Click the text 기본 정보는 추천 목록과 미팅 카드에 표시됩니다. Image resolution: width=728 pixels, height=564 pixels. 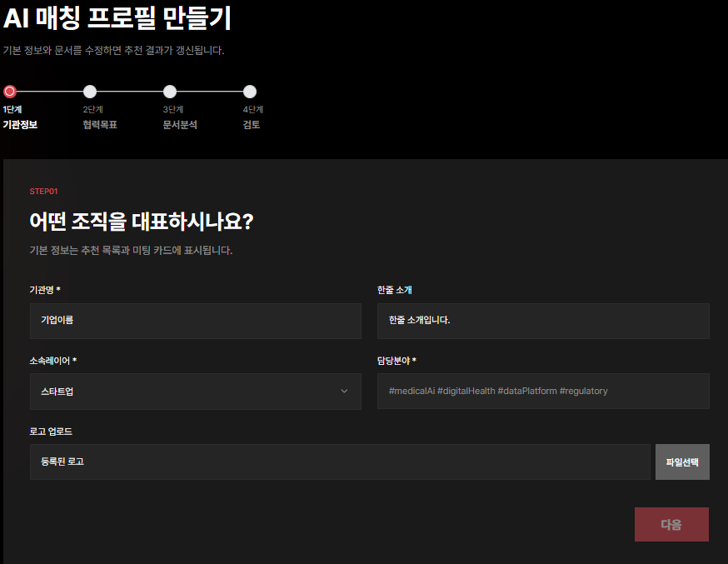click(x=131, y=250)
